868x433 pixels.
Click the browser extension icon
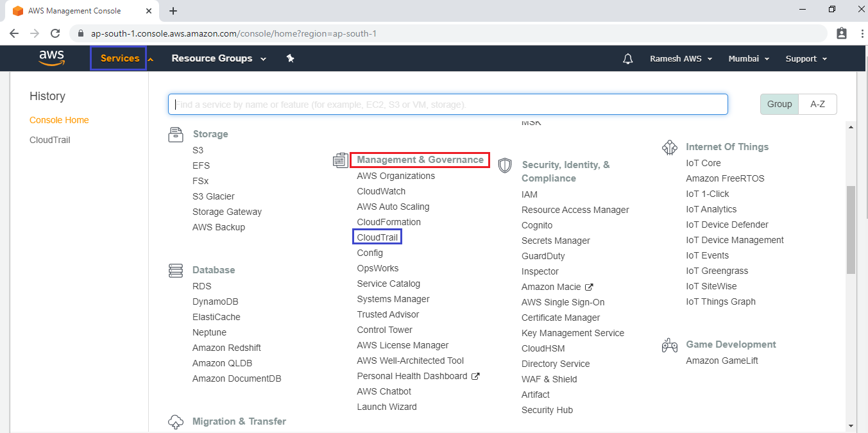pos(842,33)
